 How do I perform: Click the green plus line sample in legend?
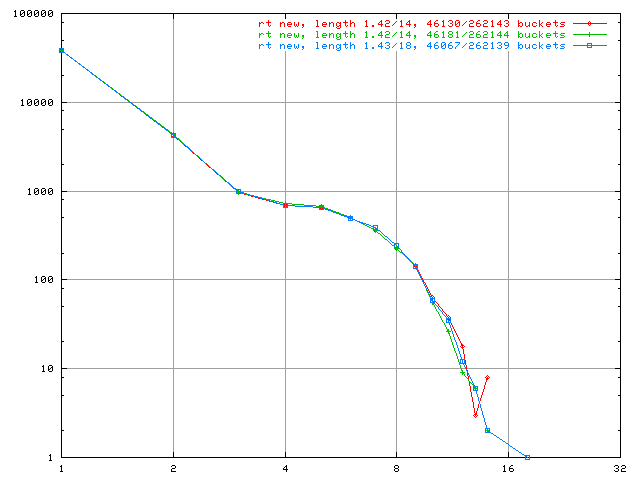point(589,35)
